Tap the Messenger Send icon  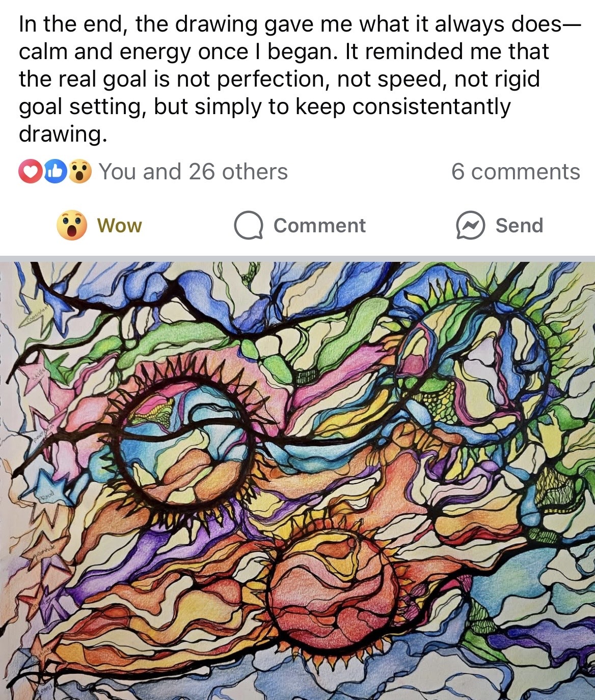click(x=470, y=225)
